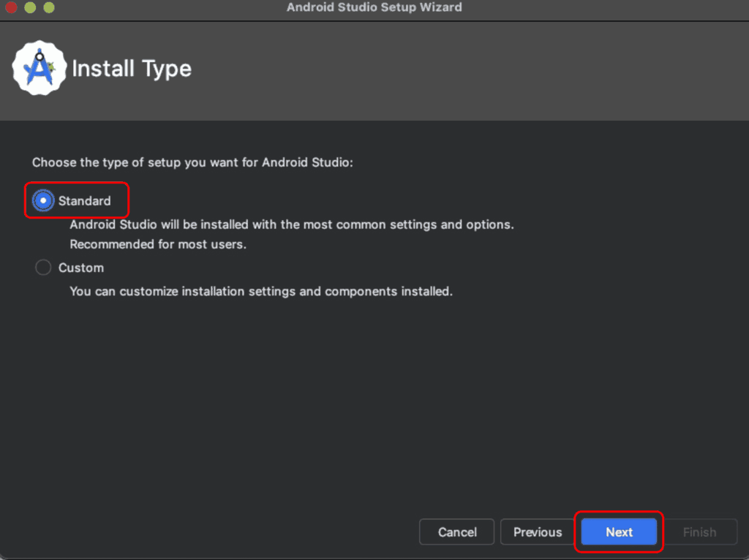Cancel the setup wizard

click(x=456, y=531)
